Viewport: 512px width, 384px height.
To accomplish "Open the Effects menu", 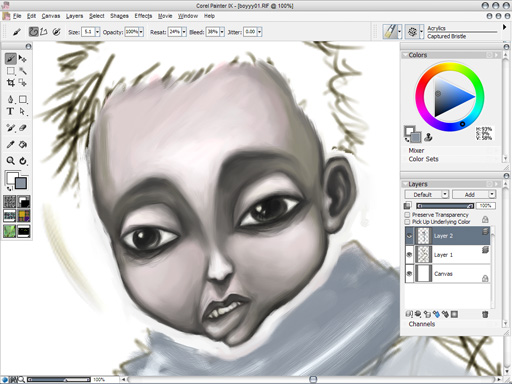I will [x=143, y=16].
